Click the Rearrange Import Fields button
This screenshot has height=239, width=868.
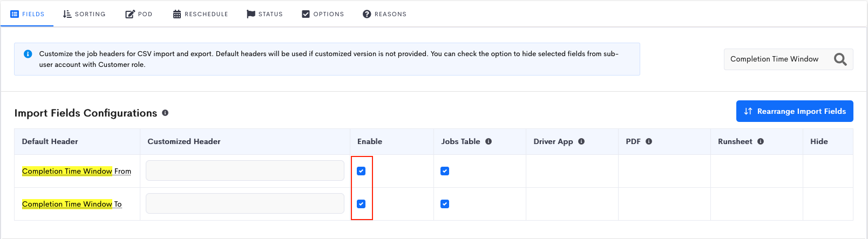tap(795, 111)
